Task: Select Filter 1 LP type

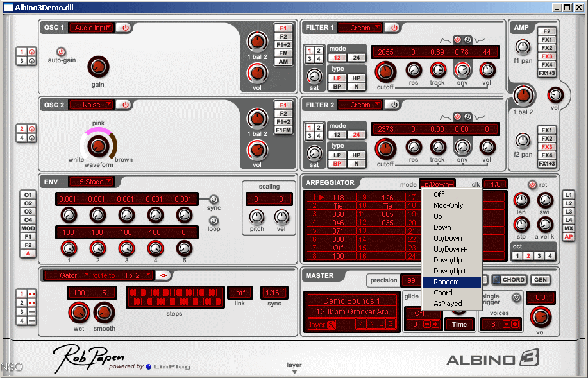Action: tap(337, 78)
